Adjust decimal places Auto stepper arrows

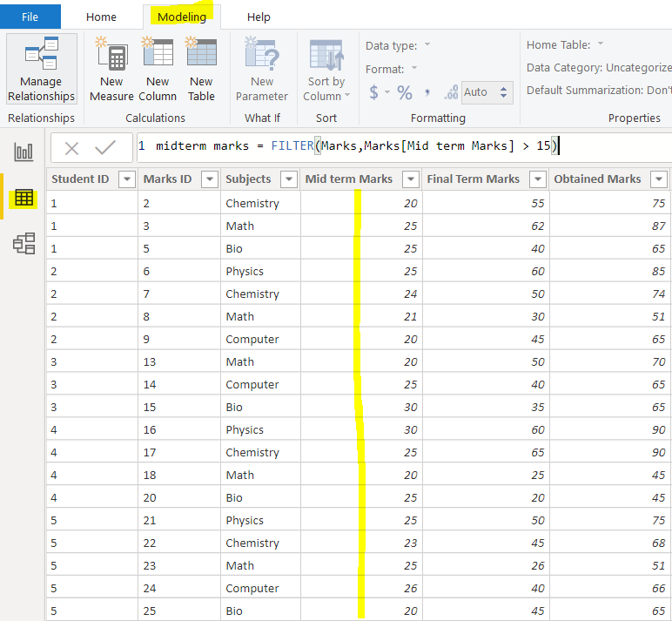tap(504, 92)
